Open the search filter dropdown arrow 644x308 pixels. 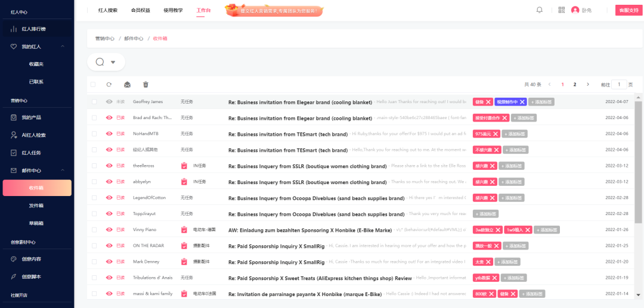113,63
